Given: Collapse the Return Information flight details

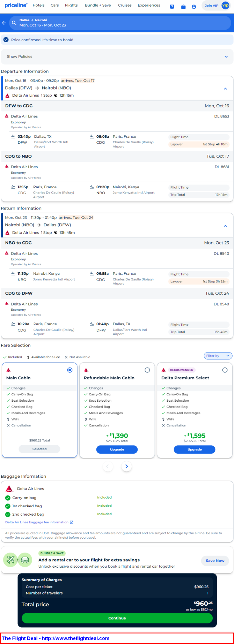Looking at the screenshot, I should pyautogui.click(x=226, y=226).
